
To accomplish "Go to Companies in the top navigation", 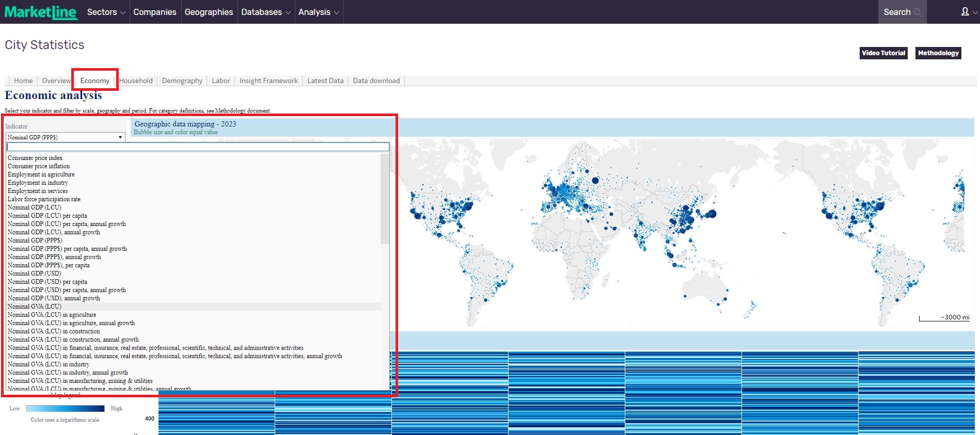I will click(154, 12).
